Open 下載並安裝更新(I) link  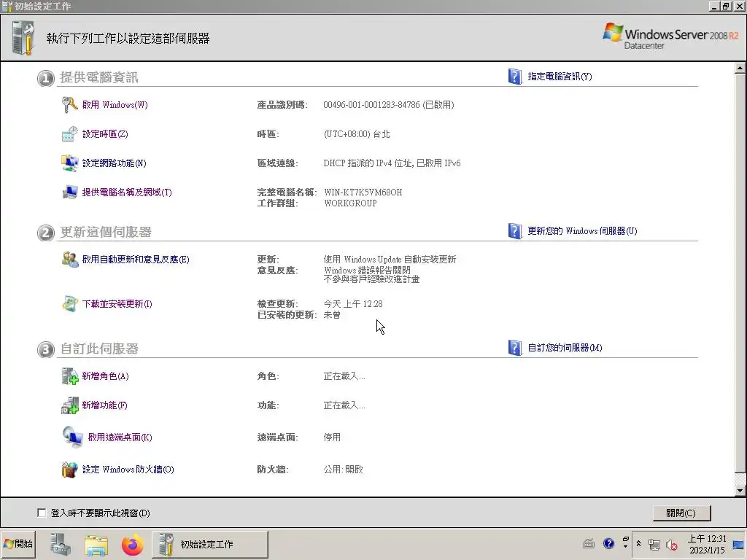point(117,304)
